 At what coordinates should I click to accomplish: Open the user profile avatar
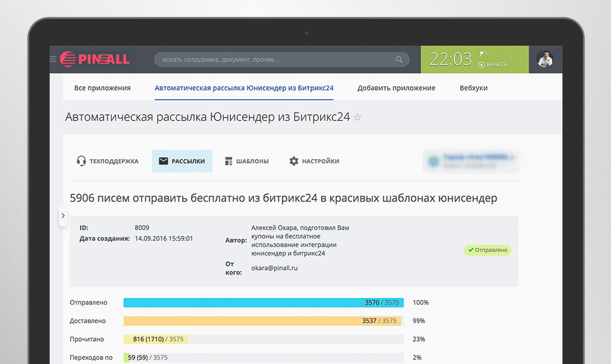click(545, 59)
